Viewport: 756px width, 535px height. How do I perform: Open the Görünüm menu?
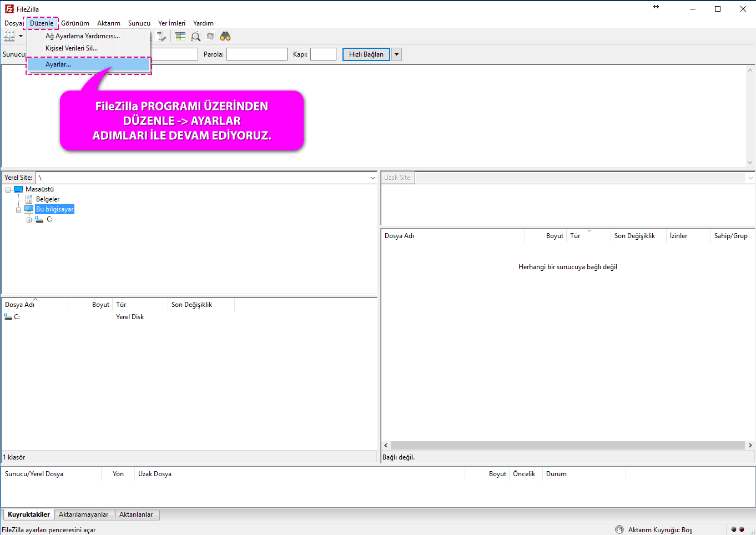(x=75, y=23)
